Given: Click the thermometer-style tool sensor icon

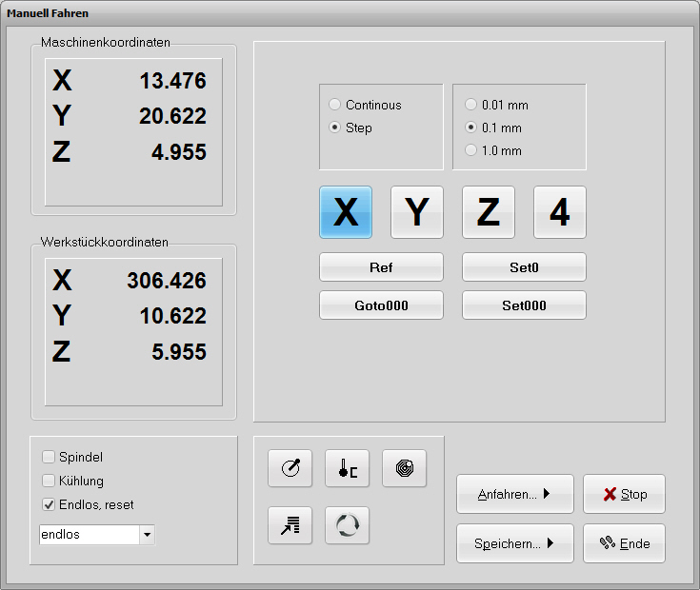Looking at the screenshot, I should coord(347,468).
